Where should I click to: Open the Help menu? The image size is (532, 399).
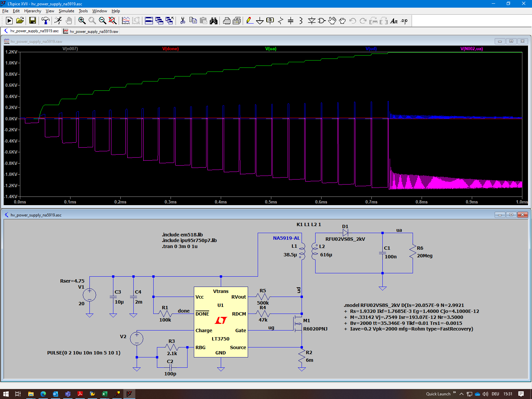pos(116,11)
